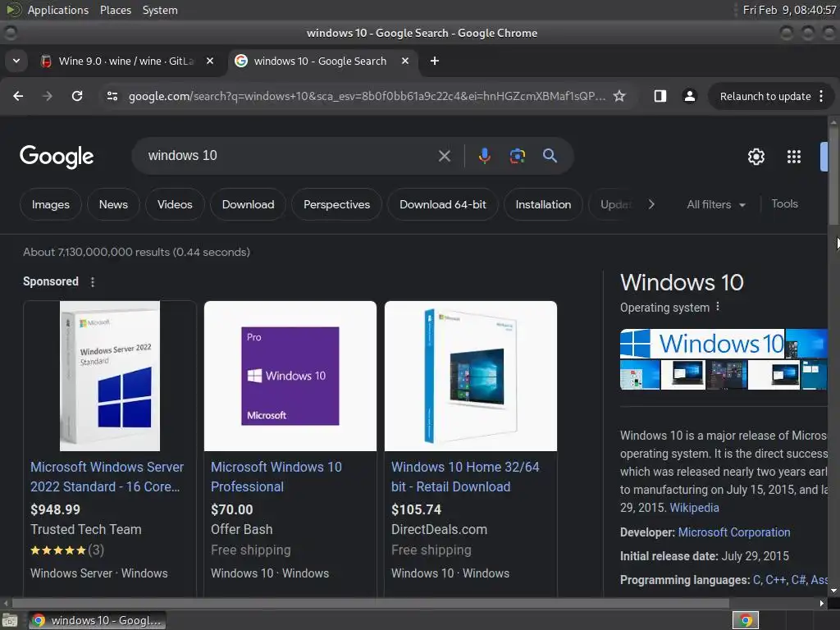Open the Wikipedia link
Screen dimensions: 840x630
coord(694,508)
